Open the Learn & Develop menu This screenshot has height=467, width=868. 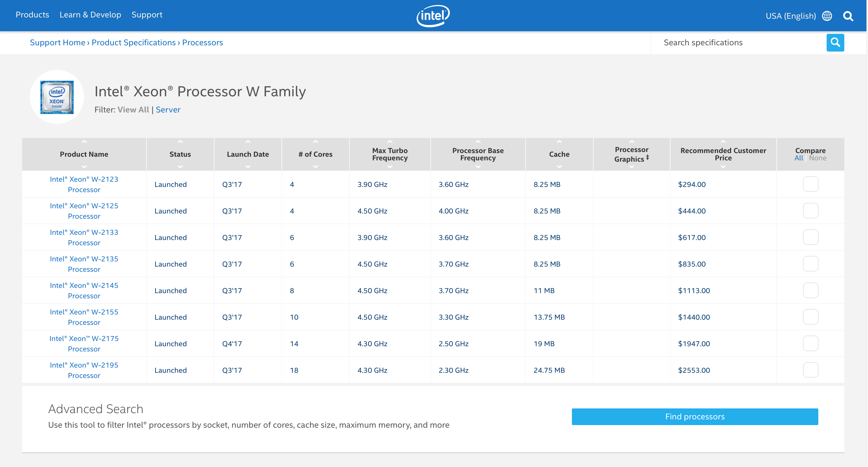click(90, 15)
